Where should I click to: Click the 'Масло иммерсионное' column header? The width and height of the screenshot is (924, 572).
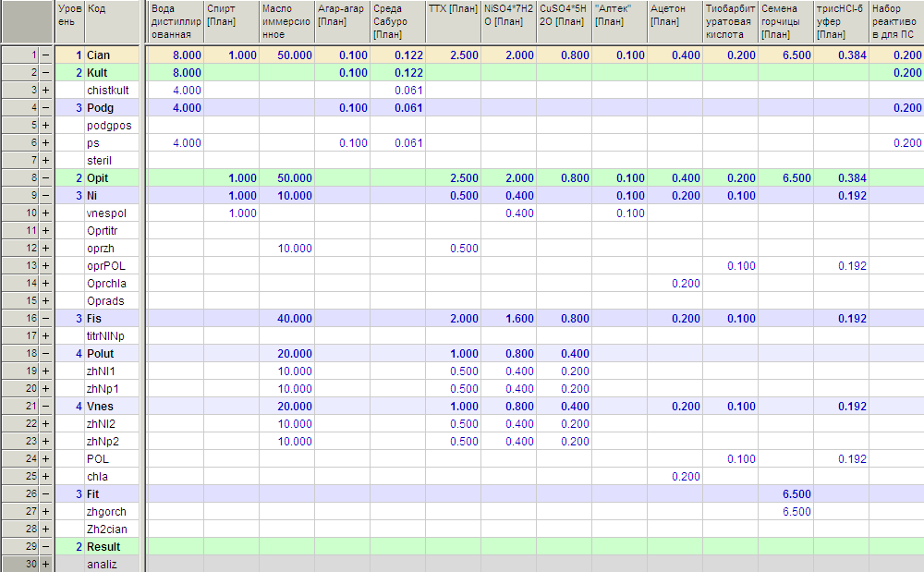tap(286, 22)
